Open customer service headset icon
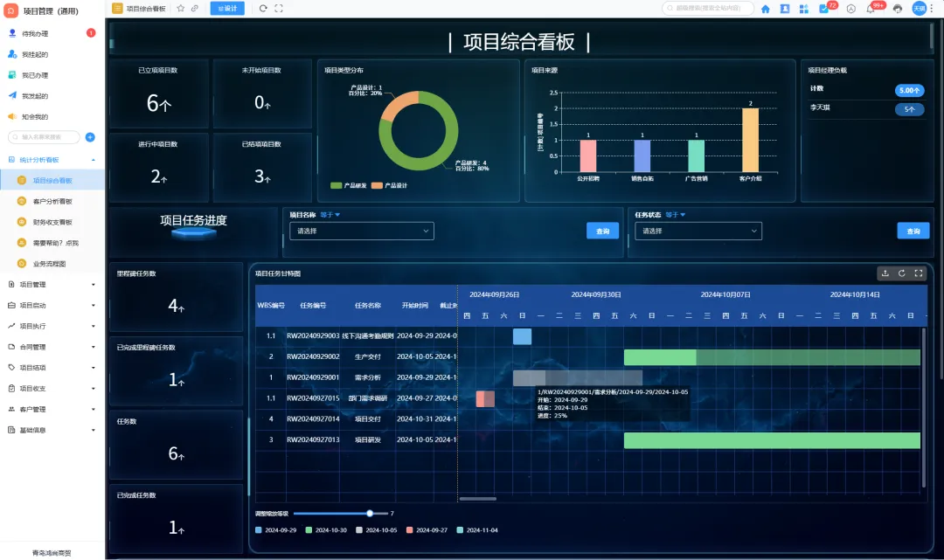The image size is (944, 560). [897, 9]
